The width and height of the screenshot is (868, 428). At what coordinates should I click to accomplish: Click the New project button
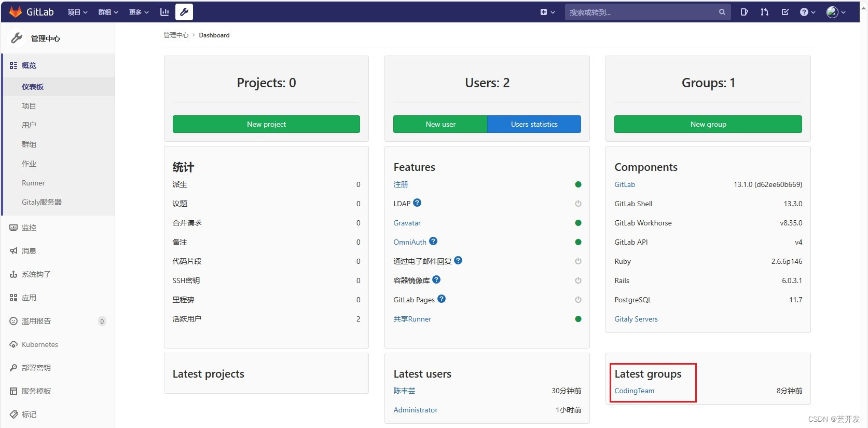coord(266,124)
